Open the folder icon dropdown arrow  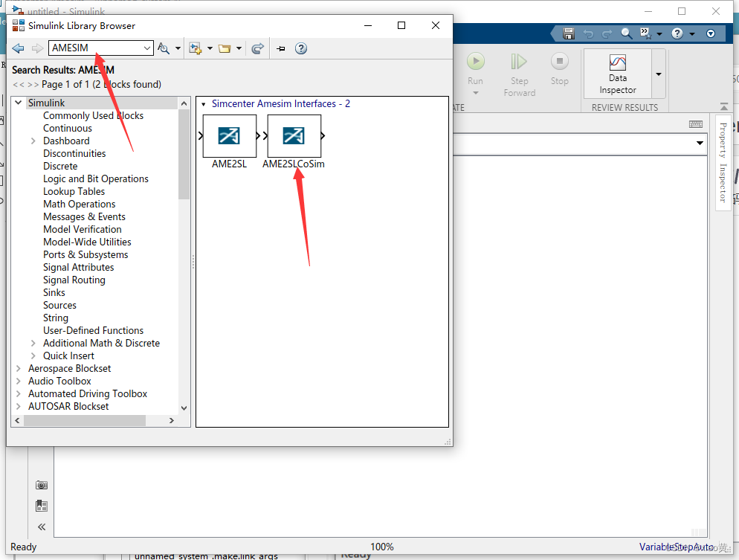(x=239, y=48)
